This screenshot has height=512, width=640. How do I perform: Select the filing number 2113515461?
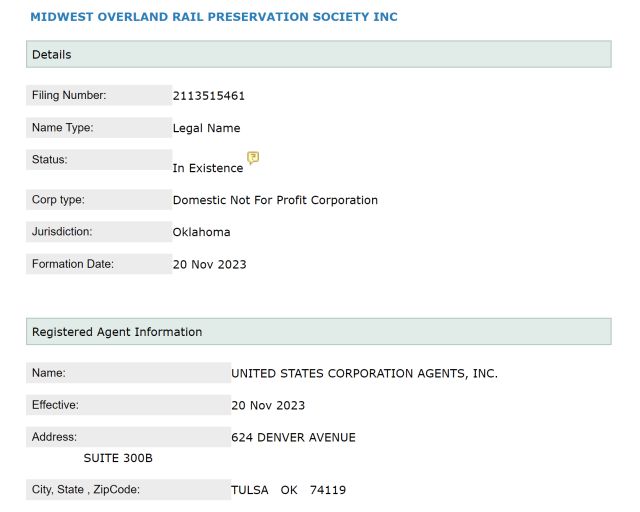pyautogui.click(x=209, y=96)
